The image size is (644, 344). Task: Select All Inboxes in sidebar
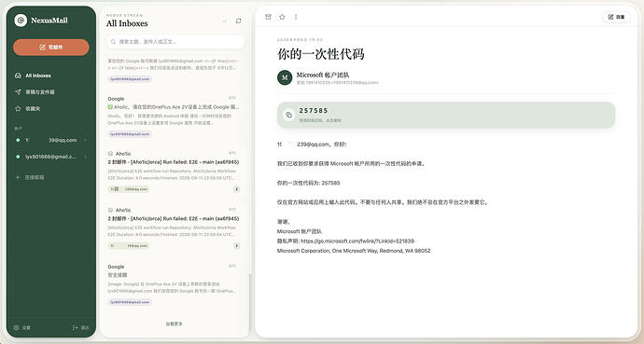tap(51, 76)
